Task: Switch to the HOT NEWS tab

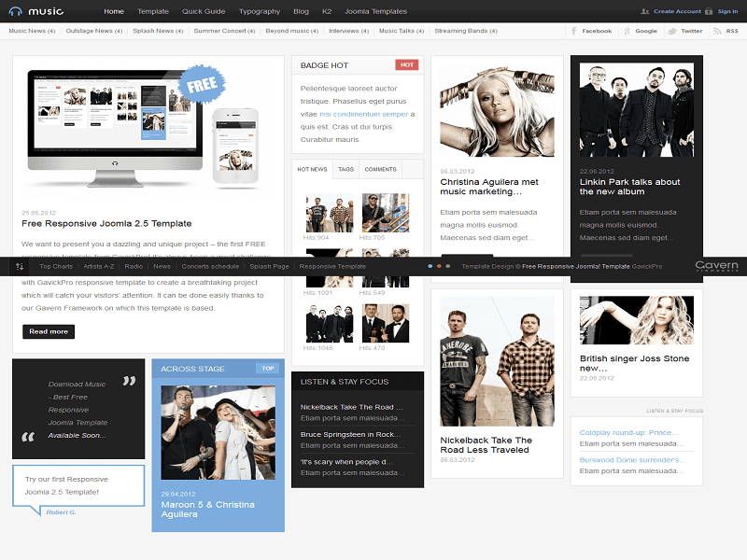Action: coord(312,169)
